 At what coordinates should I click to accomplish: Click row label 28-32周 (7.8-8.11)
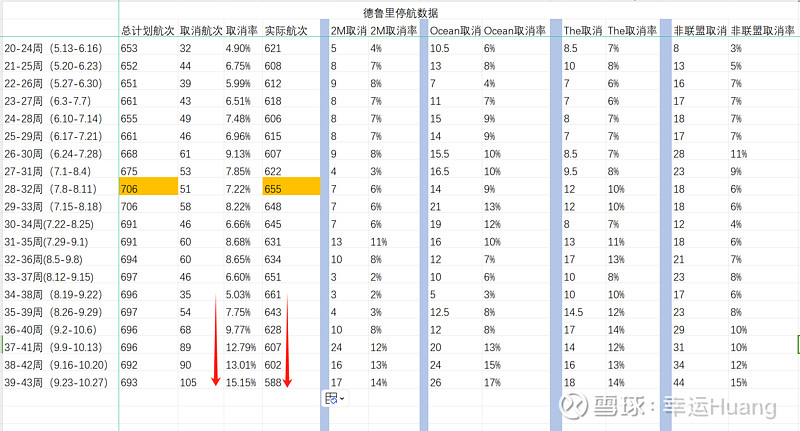(51, 189)
